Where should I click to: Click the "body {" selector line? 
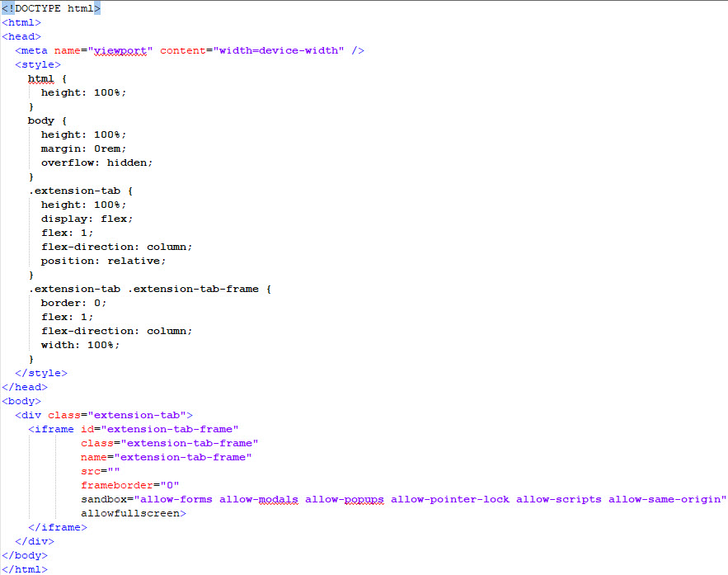tap(47, 120)
